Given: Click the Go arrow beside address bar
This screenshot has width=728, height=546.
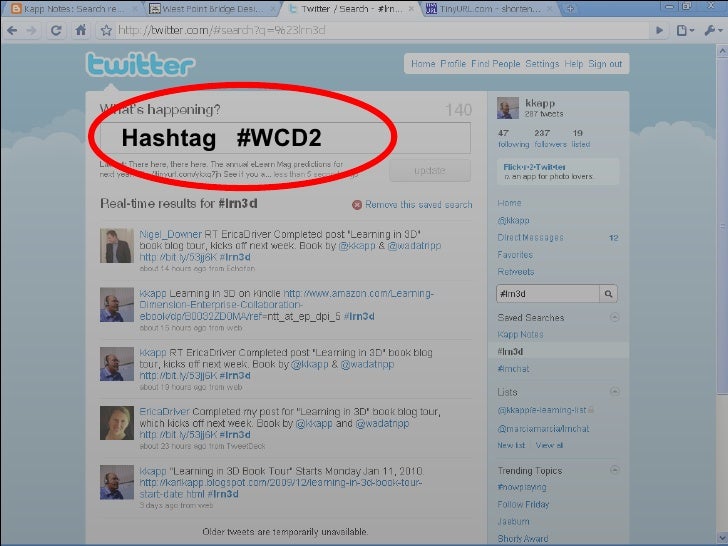Looking at the screenshot, I should click(x=659, y=31).
